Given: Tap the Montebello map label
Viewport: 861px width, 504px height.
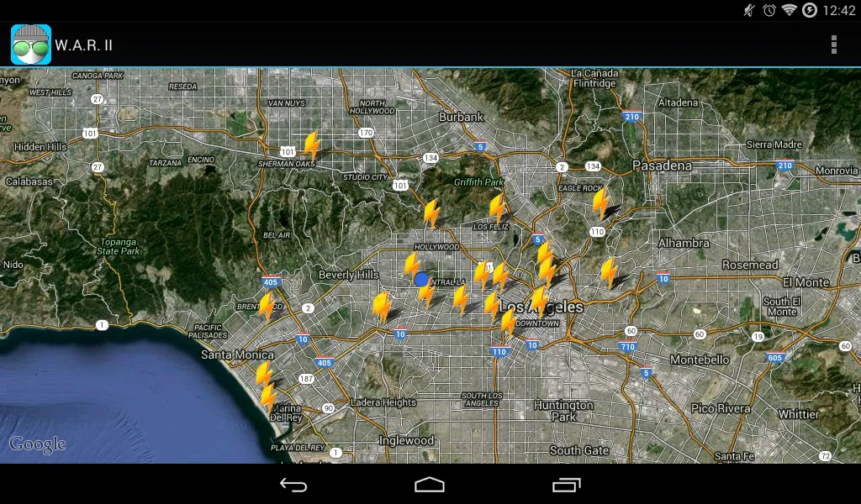Looking at the screenshot, I should [x=700, y=360].
